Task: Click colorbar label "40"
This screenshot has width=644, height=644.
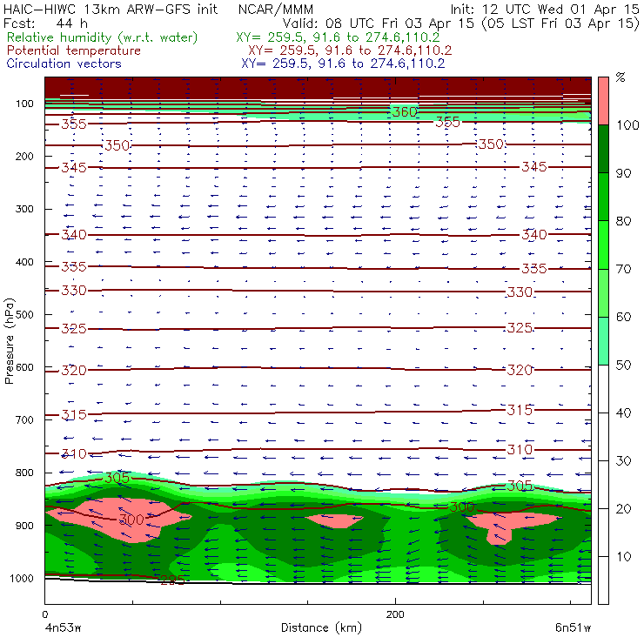Action: (623, 413)
